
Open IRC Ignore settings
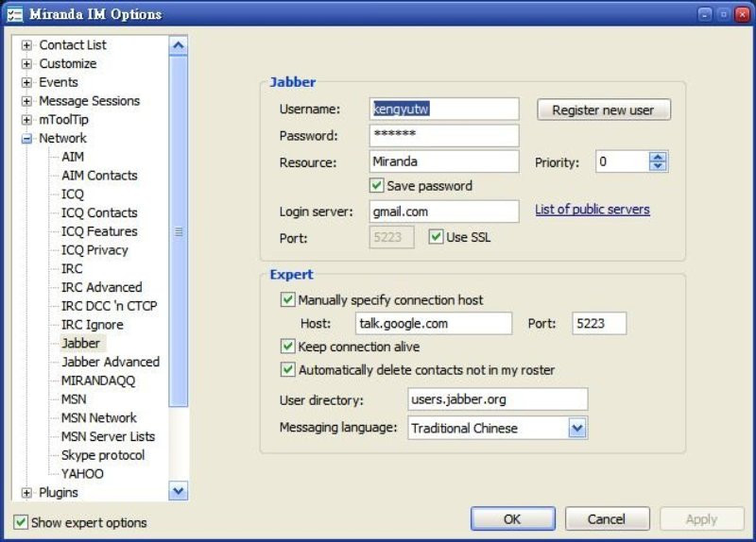click(x=92, y=325)
